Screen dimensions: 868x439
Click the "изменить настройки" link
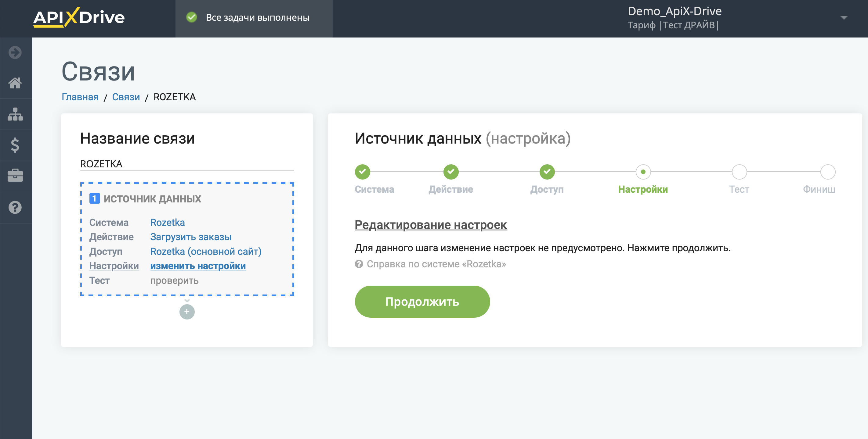198,266
